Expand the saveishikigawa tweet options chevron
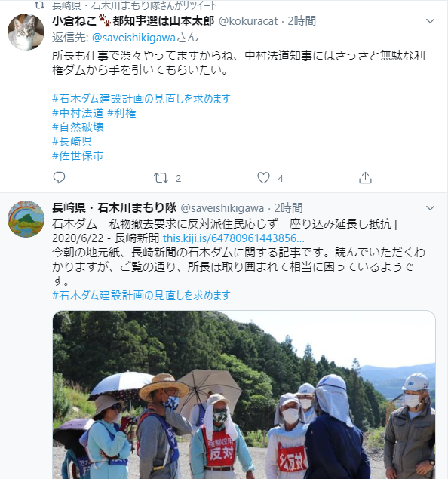Screen dimensions: 448x479 430,208
